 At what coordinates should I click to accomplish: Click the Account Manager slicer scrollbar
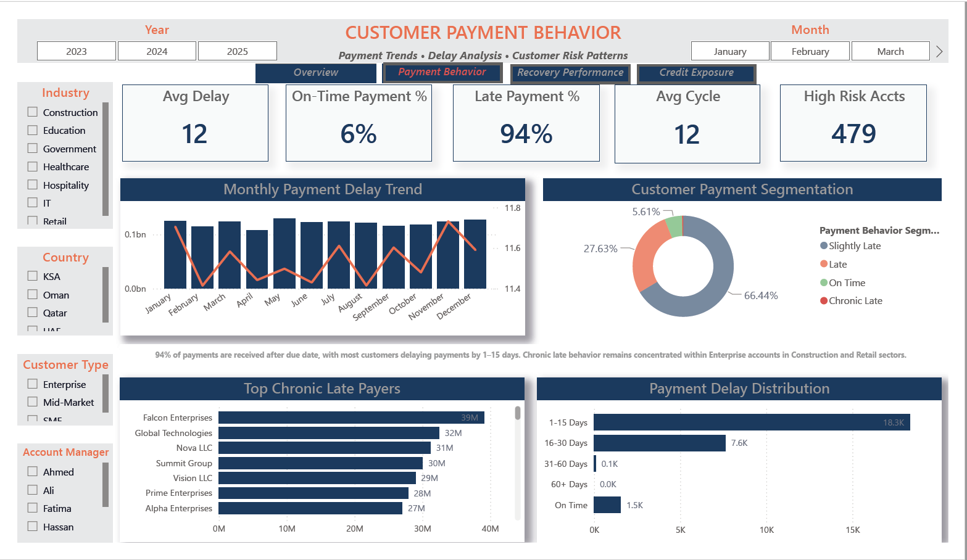[x=106, y=485]
